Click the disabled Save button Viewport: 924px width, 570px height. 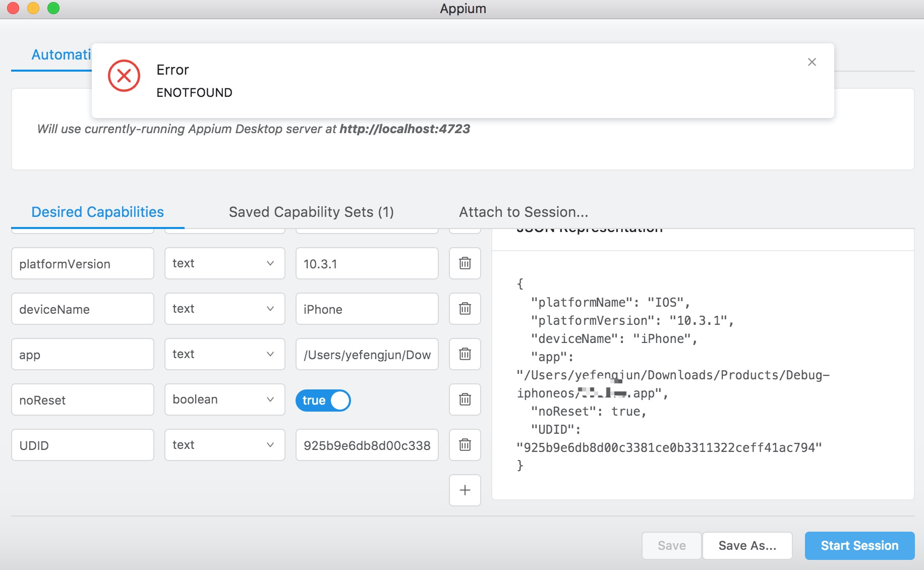[671, 546]
